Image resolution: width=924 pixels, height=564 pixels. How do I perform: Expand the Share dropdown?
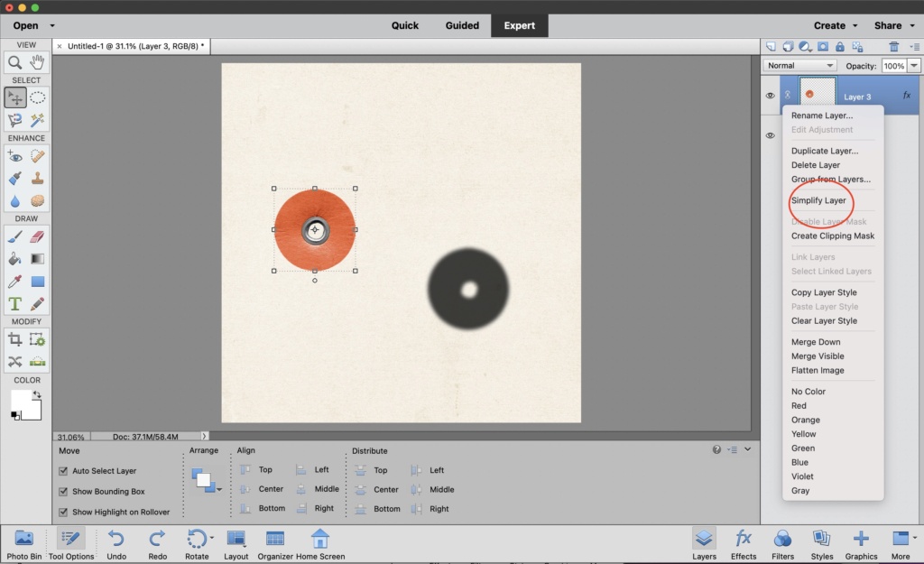(912, 26)
